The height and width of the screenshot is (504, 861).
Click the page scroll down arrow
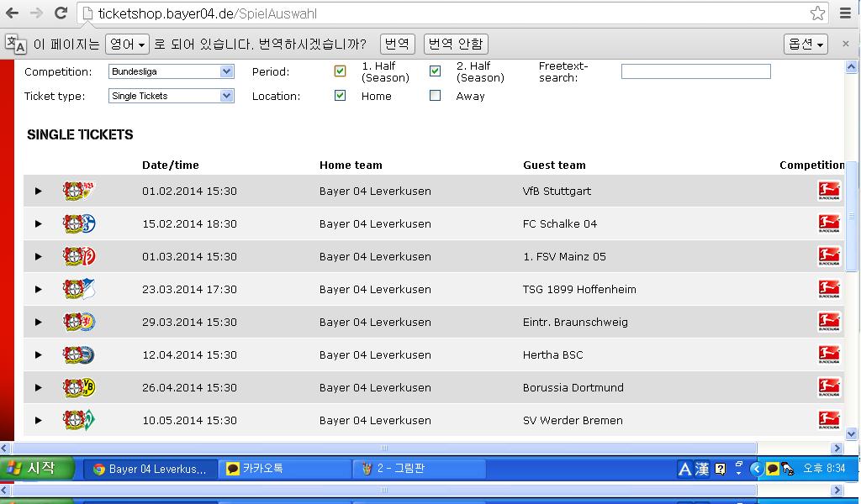[x=852, y=433]
